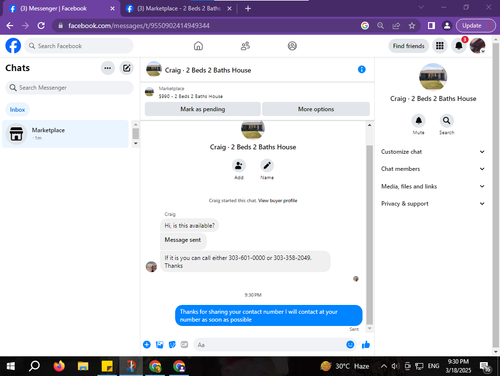Switch to Messenger browser tab
Image resolution: width=500 pixels, height=376 pixels.
pos(61,9)
